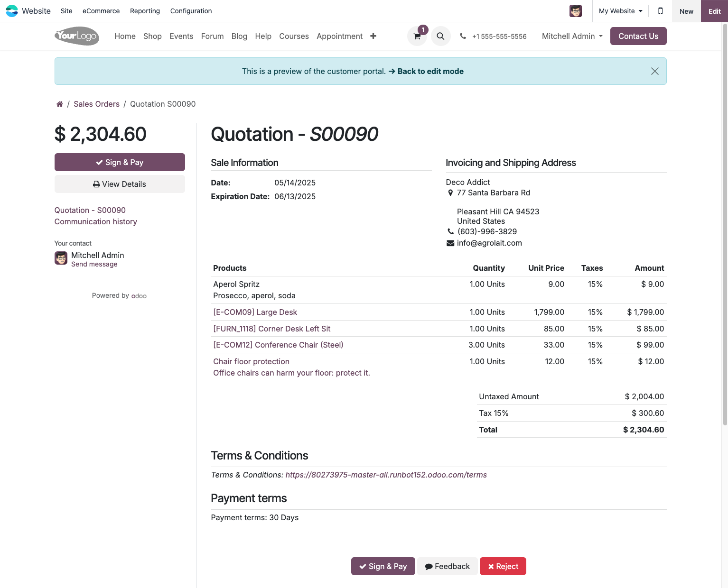The image size is (728, 588).
Task: Click Mitchell Admin contact avatar
Action: click(61, 258)
